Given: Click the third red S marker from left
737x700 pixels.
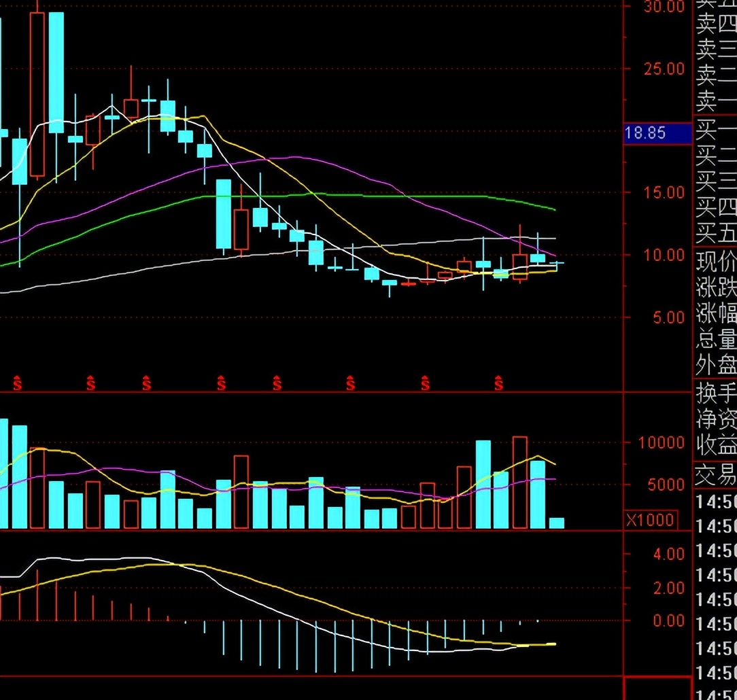Looking at the screenshot, I should coord(147,383).
